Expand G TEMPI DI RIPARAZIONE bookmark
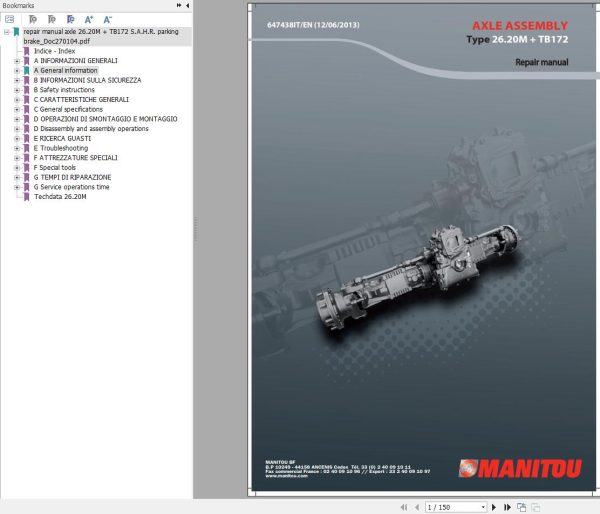Image resolution: width=600 pixels, height=514 pixels. [x=17, y=178]
